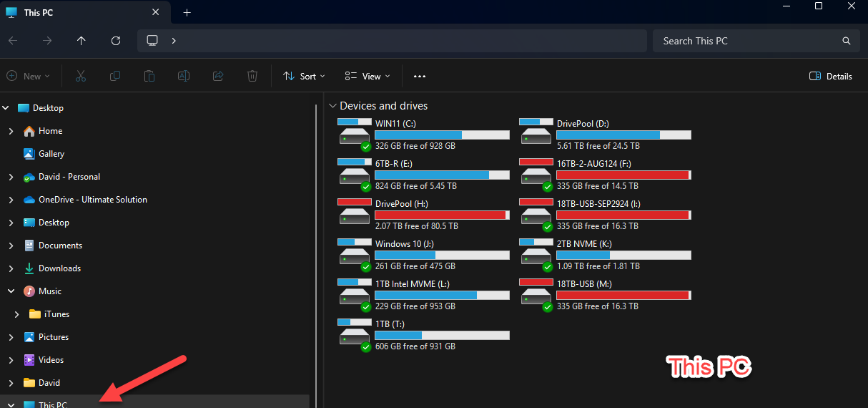Expand the Documents tree node
Image resolution: width=868 pixels, height=408 pixels.
coord(11,246)
